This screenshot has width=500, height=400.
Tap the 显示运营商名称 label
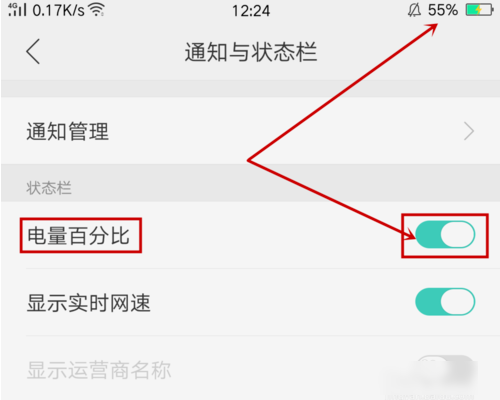point(99,370)
